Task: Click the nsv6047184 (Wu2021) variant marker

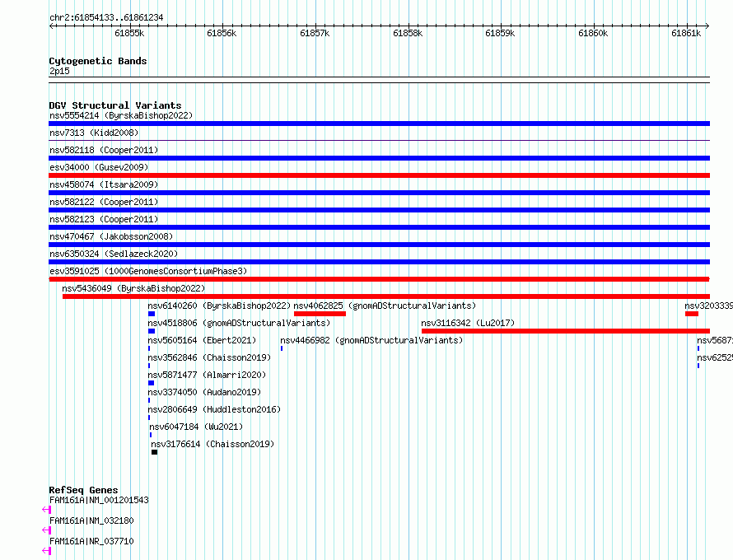Action: point(151,435)
